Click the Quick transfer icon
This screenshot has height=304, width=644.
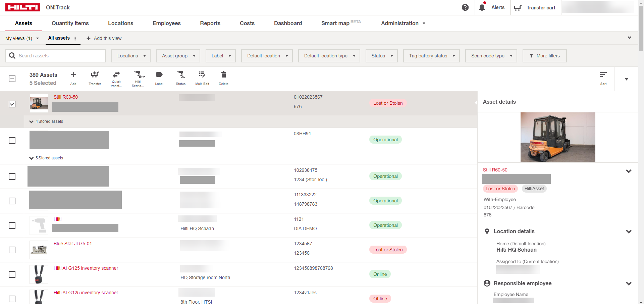[x=116, y=74]
